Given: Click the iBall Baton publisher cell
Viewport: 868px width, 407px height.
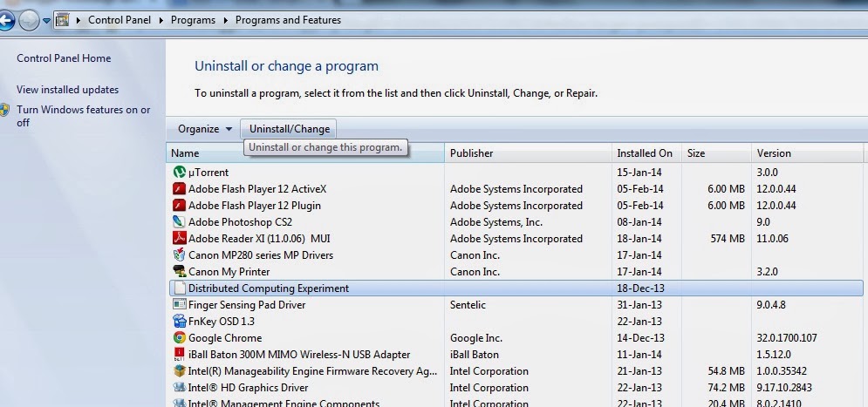Looking at the screenshot, I should [475, 355].
